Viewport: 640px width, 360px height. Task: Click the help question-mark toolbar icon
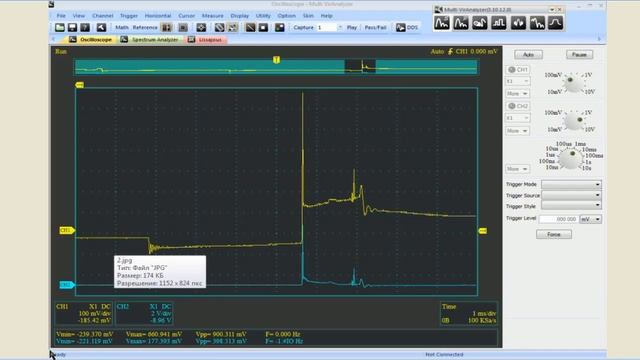[85, 27]
